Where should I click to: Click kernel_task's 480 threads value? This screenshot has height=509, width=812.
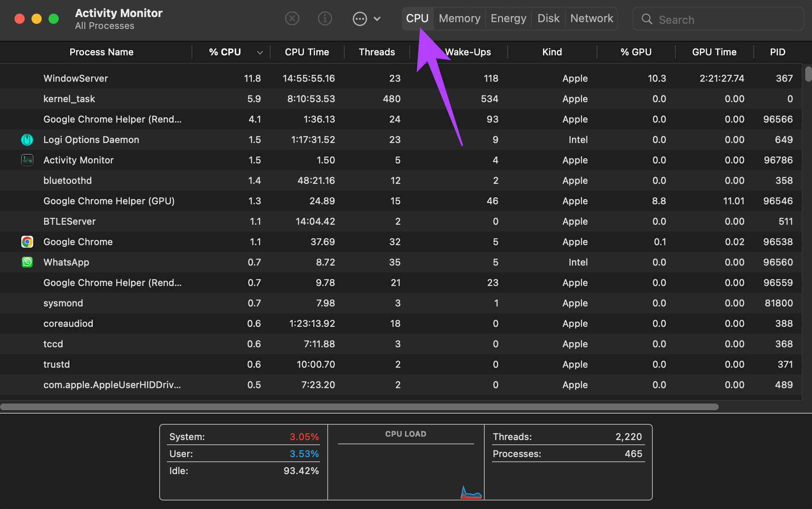(392, 99)
